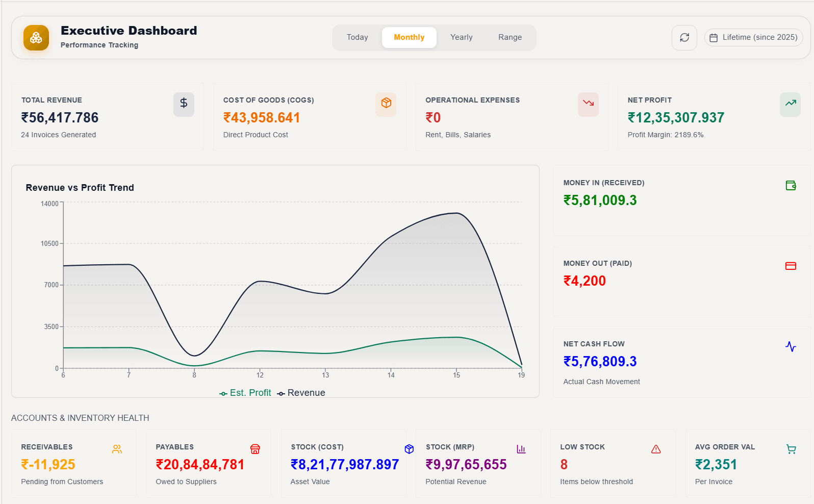Click the warning triangle icon on Low Stock
Image resolution: width=814 pixels, height=504 pixels.
click(656, 449)
